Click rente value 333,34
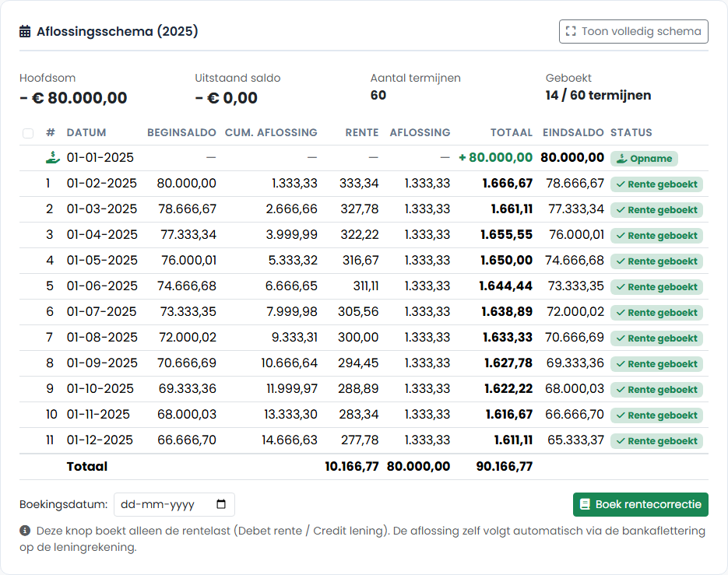The width and height of the screenshot is (728, 575). click(x=359, y=184)
